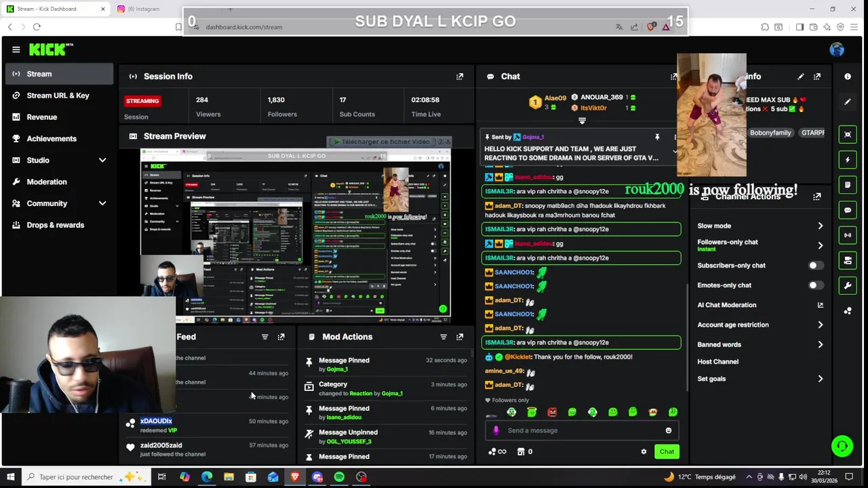
Task: Open Activity Feed filter options
Action: [265, 337]
